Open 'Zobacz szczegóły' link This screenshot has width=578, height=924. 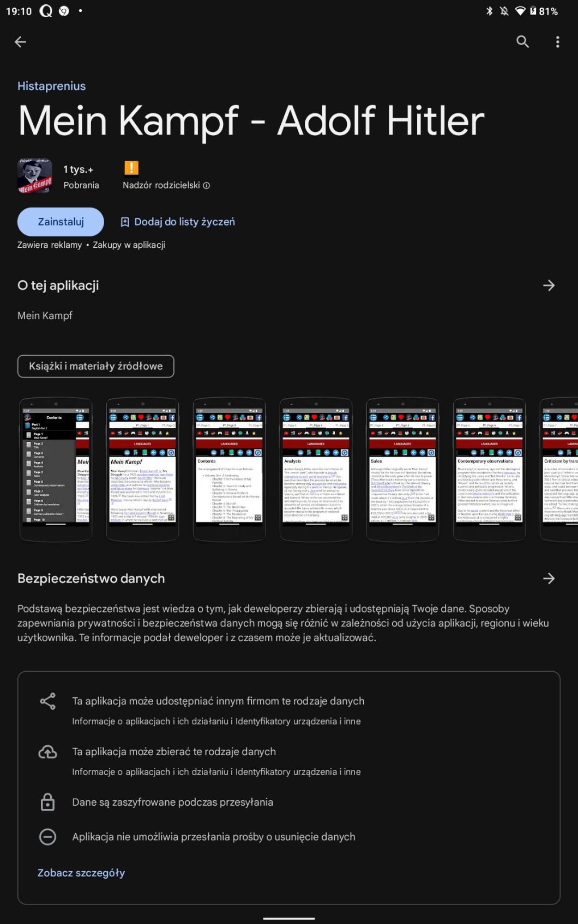[81, 873]
